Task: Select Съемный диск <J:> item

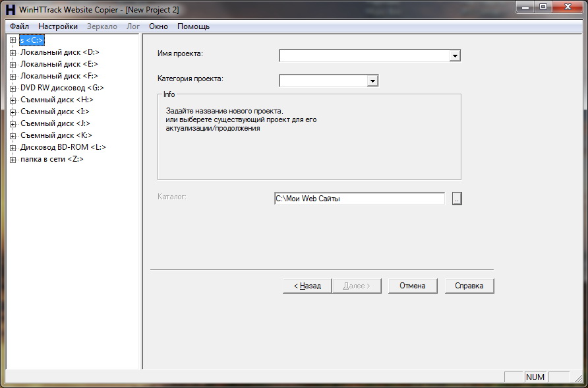Action: point(55,123)
